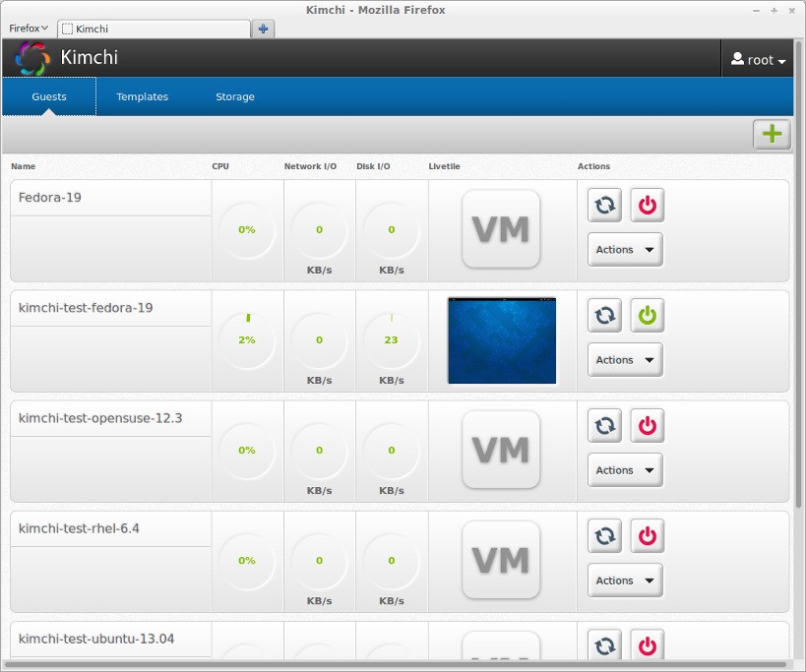Click the Fedora-19 VM livetile placeholder

point(501,229)
